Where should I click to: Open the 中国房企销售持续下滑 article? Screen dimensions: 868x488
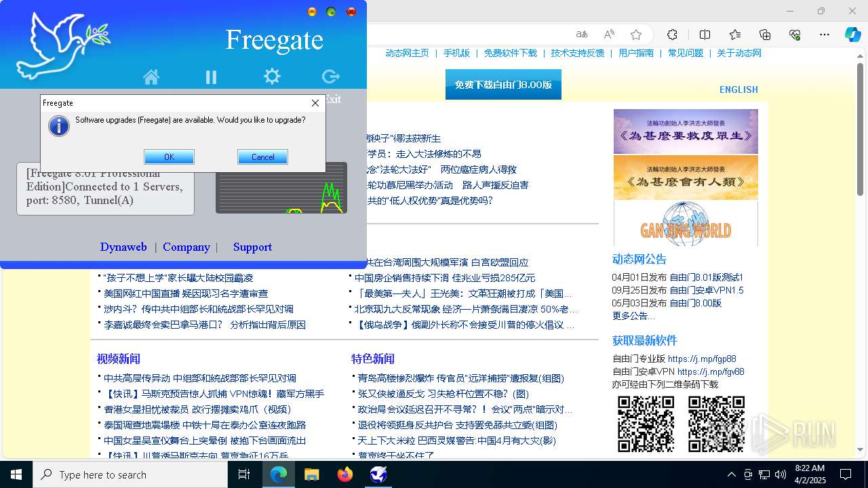tap(445, 278)
